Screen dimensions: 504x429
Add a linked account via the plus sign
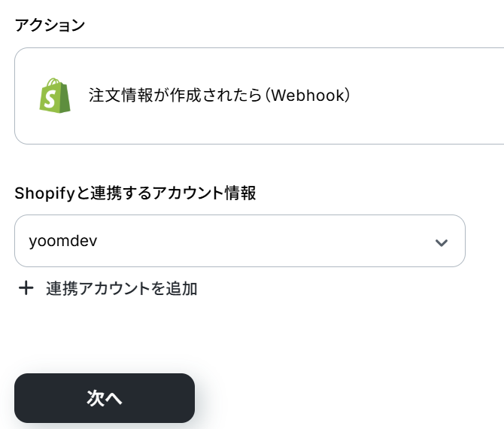pos(26,288)
